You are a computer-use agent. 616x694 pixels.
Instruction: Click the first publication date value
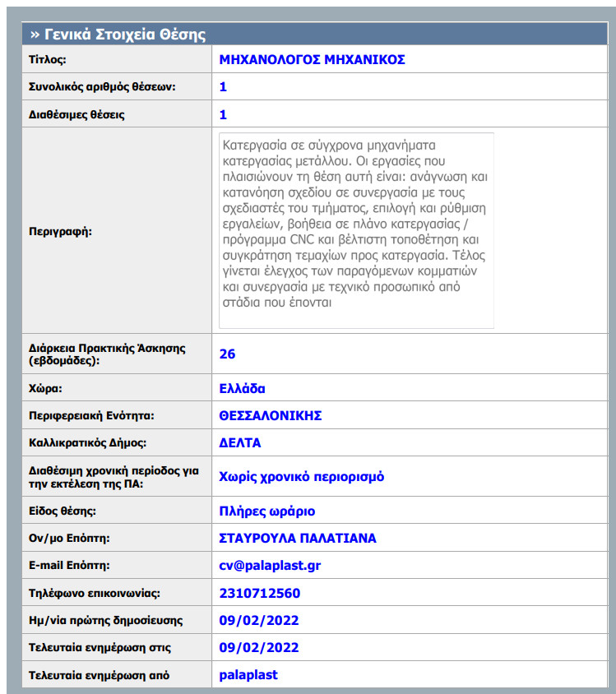coord(259,621)
